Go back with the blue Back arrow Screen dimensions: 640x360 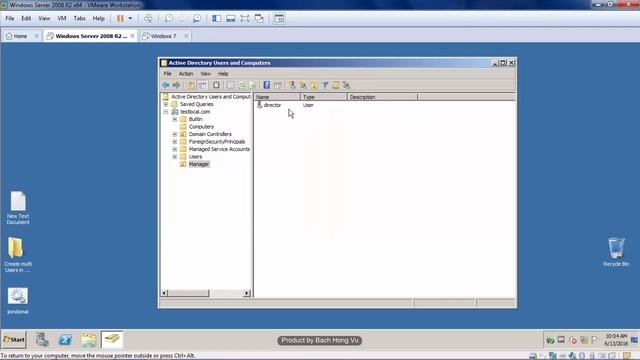click(x=165, y=85)
